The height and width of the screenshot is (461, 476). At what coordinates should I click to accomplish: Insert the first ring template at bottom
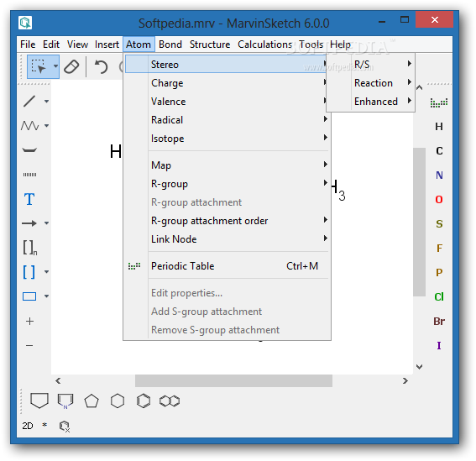point(39,401)
